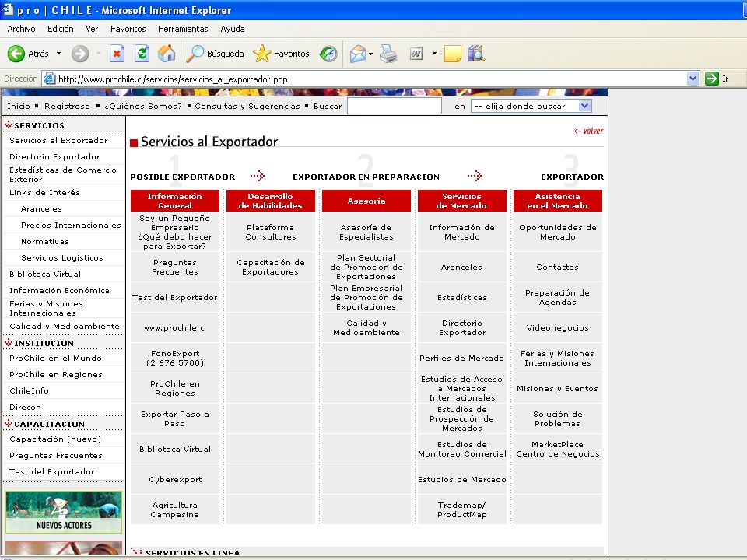Open the 'elija donde buscar' dropdown
The width and height of the screenshot is (747, 560).
pyautogui.click(x=531, y=107)
